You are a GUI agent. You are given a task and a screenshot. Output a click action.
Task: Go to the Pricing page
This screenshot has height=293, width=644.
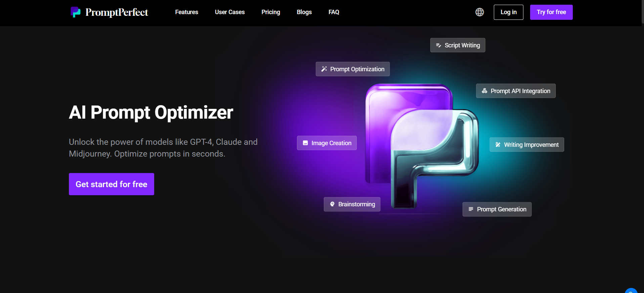tap(271, 12)
